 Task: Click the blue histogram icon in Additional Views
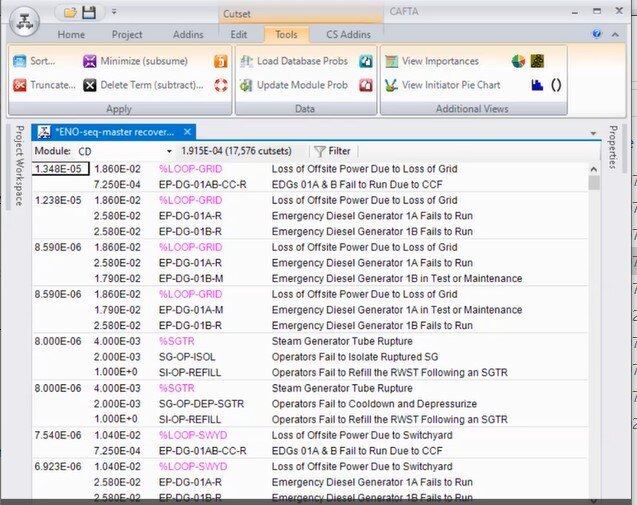coord(537,85)
